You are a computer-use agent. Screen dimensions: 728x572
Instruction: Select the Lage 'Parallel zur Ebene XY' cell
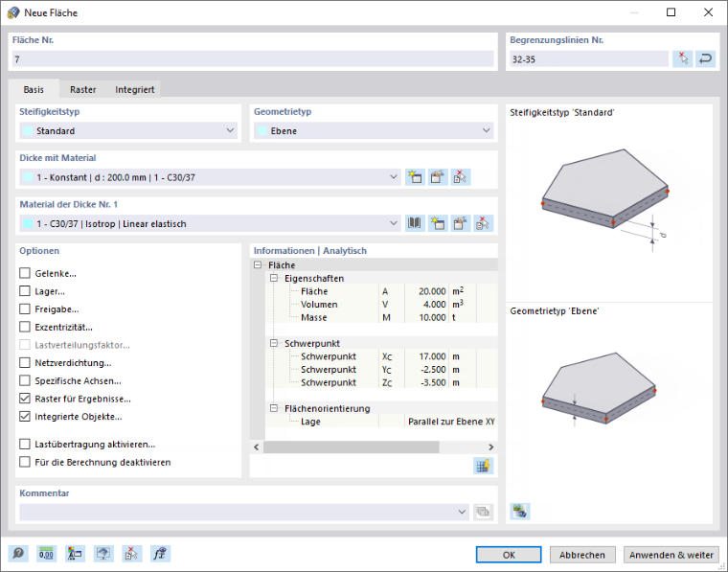coord(451,422)
